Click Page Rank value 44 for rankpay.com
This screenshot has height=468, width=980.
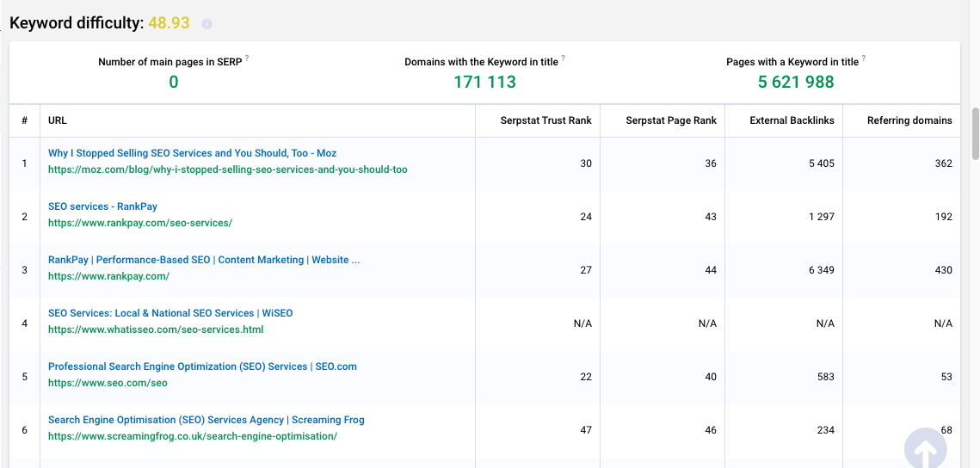click(711, 270)
